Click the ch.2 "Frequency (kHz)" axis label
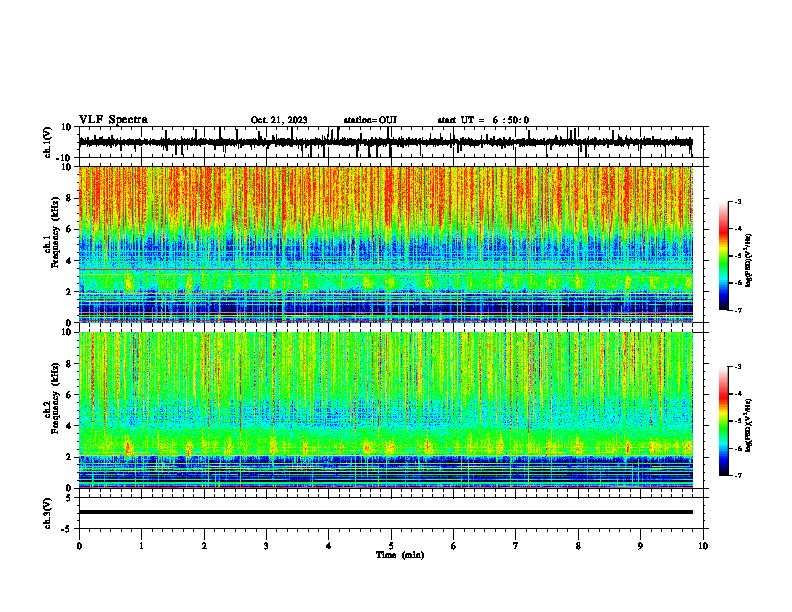The height and width of the screenshot is (612, 792). pos(55,398)
